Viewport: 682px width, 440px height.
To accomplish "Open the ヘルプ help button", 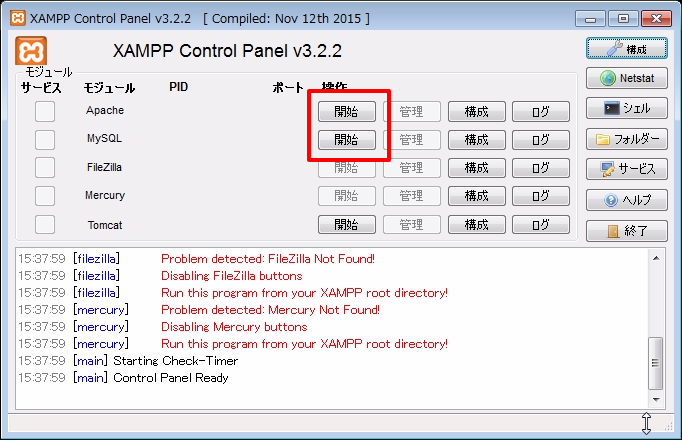I will [x=626, y=200].
